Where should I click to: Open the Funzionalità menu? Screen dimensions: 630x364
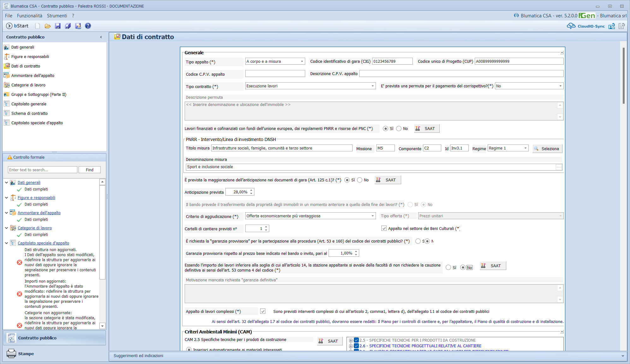[29, 15]
